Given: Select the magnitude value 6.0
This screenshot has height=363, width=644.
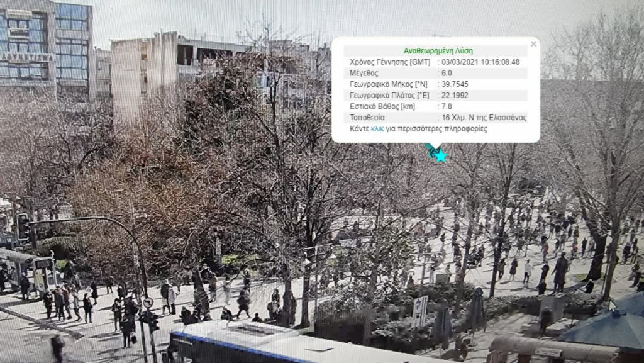Looking at the screenshot, I should tap(447, 73).
